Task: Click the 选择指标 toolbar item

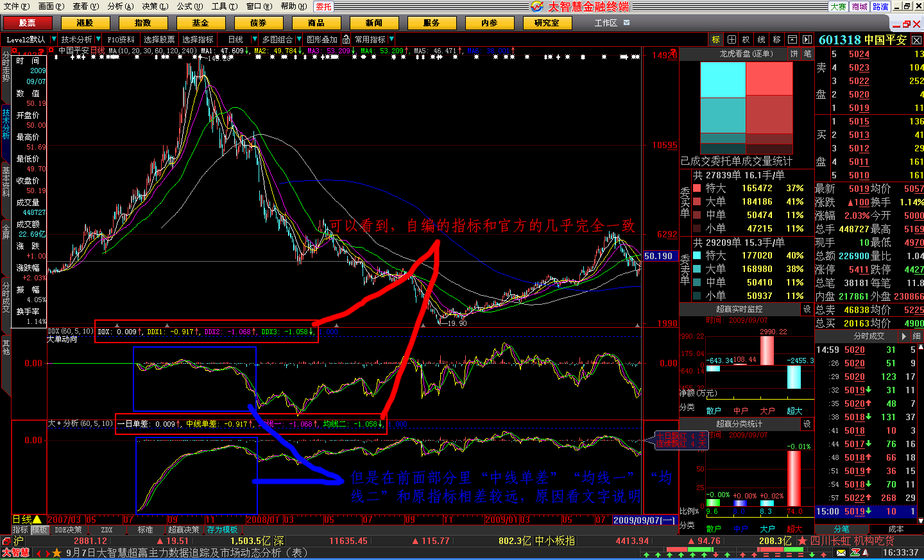Action: (198, 40)
